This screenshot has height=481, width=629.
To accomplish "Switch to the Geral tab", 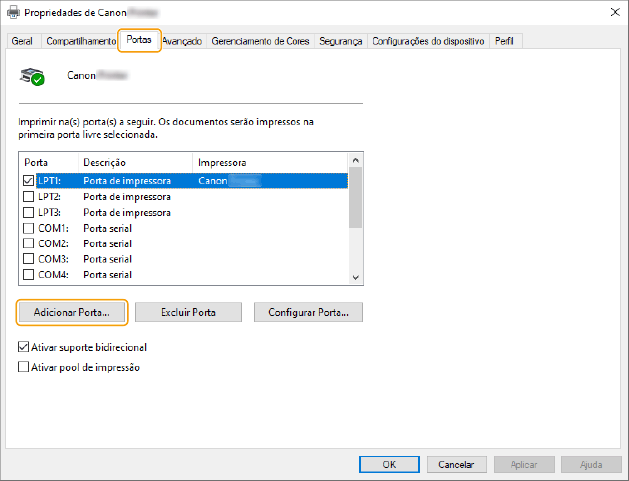I will pyautogui.click(x=22, y=41).
